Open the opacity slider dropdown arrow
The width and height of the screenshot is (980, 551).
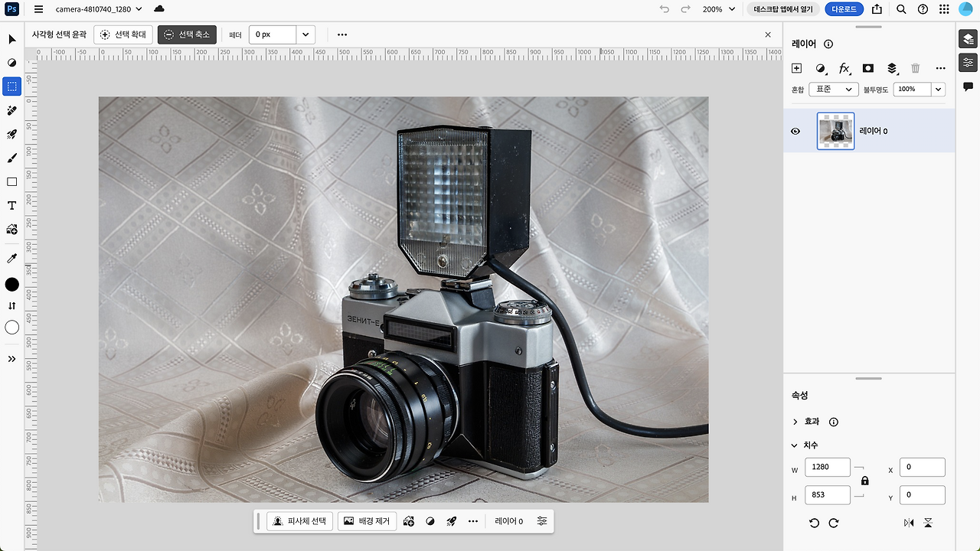[x=938, y=89]
